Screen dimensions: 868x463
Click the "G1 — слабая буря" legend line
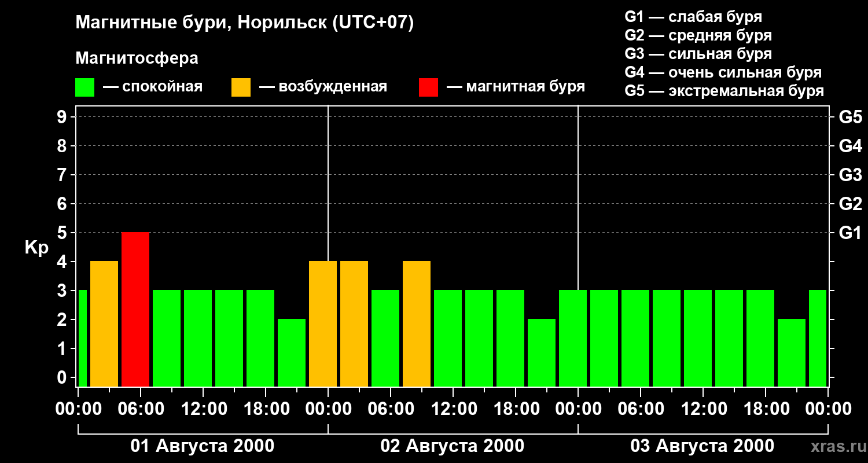coord(693,17)
